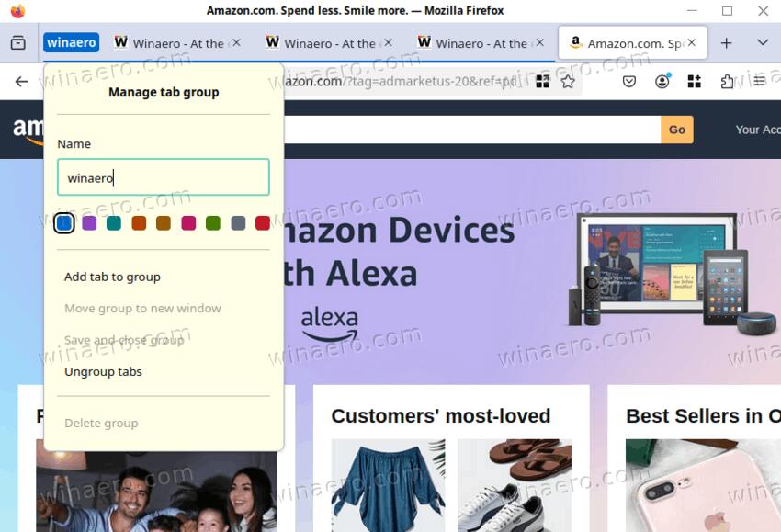781x532 pixels.
Task: Switch to third Winaero tab
Action: 481,43
